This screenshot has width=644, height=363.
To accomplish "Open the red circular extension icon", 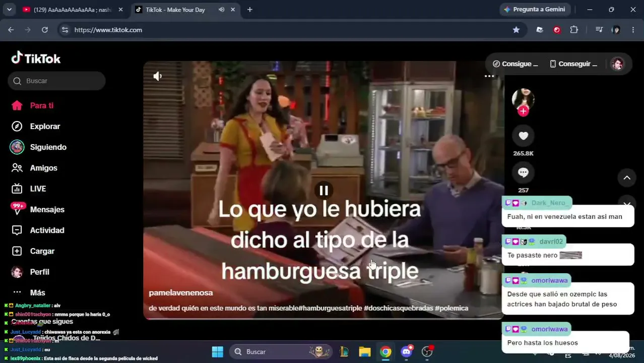I will tap(557, 30).
